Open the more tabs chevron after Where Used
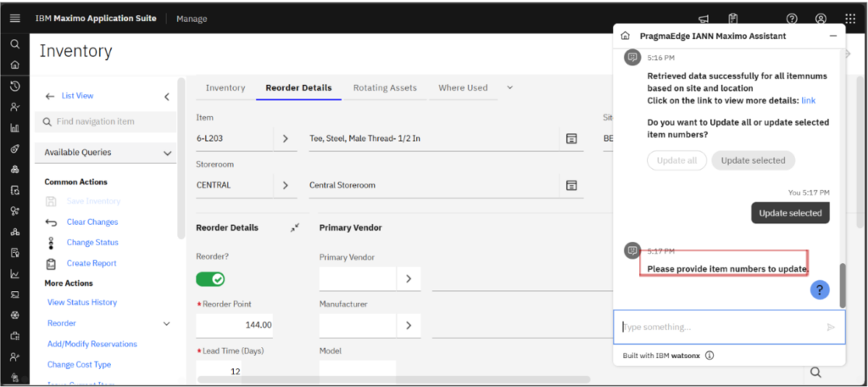 click(509, 87)
